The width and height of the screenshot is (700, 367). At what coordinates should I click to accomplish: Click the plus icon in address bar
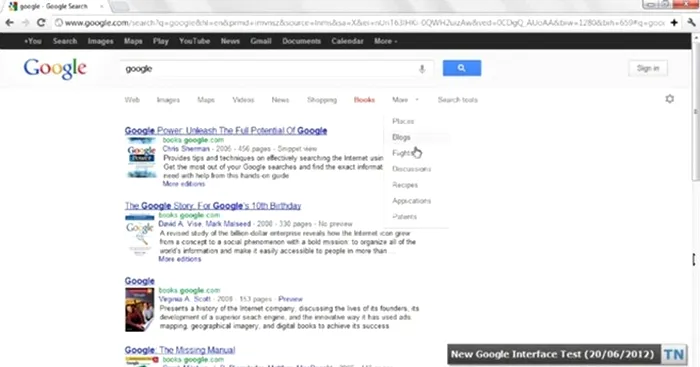[x=674, y=22]
